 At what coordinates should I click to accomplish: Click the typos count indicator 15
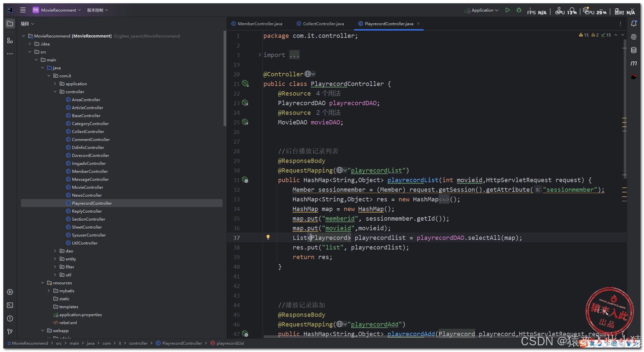pos(606,35)
